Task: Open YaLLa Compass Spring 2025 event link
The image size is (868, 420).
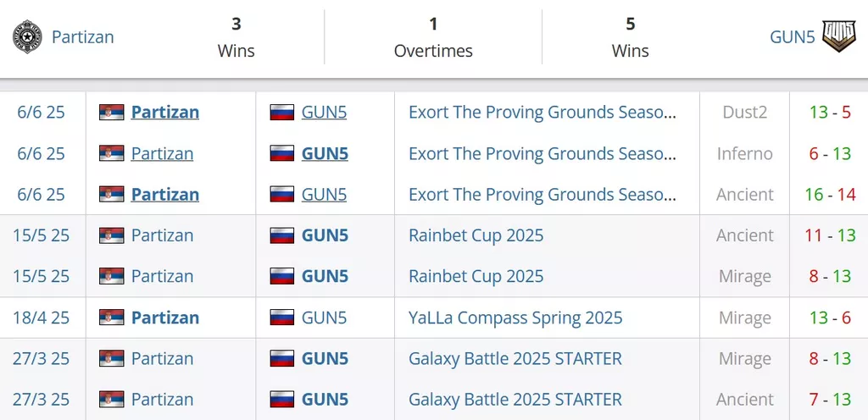Action: (x=515, y=318)
